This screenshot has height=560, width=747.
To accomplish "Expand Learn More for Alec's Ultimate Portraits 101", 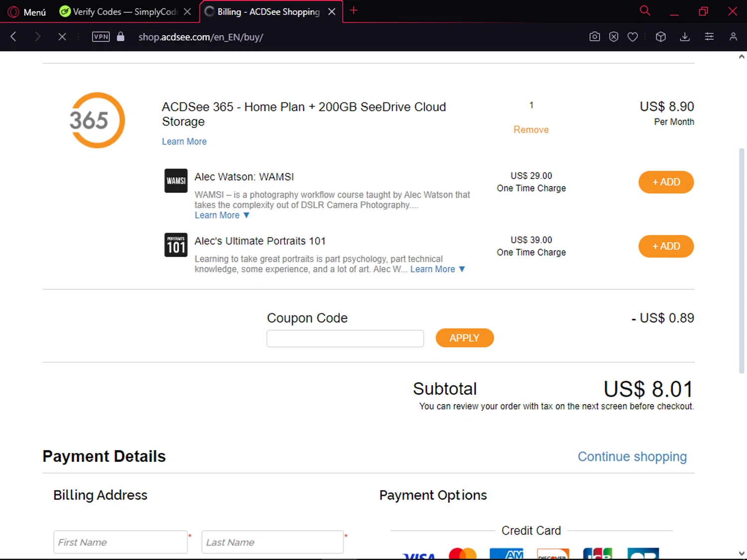I will [437, 269].
